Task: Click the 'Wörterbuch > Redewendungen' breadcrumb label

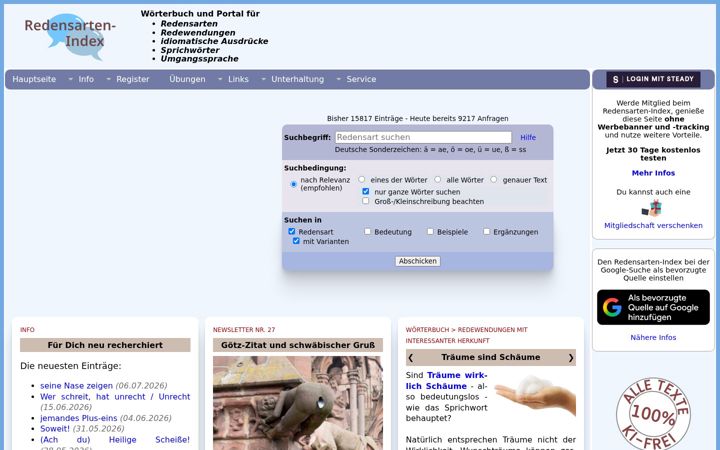Action: (x=467, y=335)
